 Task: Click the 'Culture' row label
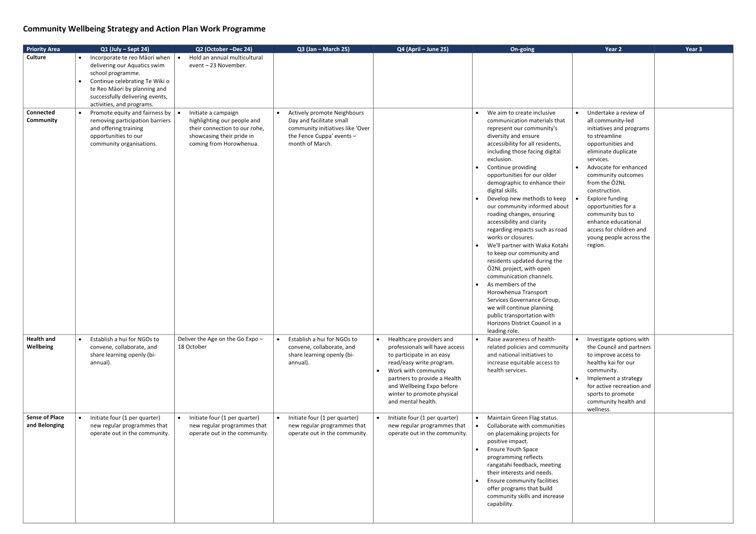coord(36,57)
